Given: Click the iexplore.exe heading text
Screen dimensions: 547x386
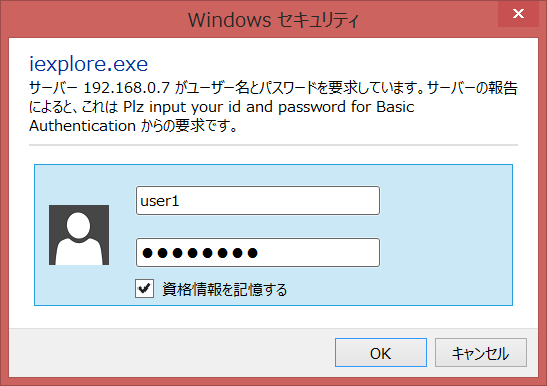Looking at the screenshot, I should 89,64.
